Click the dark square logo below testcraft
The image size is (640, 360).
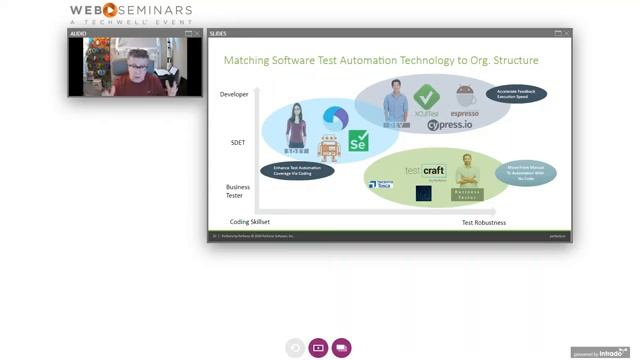click(424, 193)
